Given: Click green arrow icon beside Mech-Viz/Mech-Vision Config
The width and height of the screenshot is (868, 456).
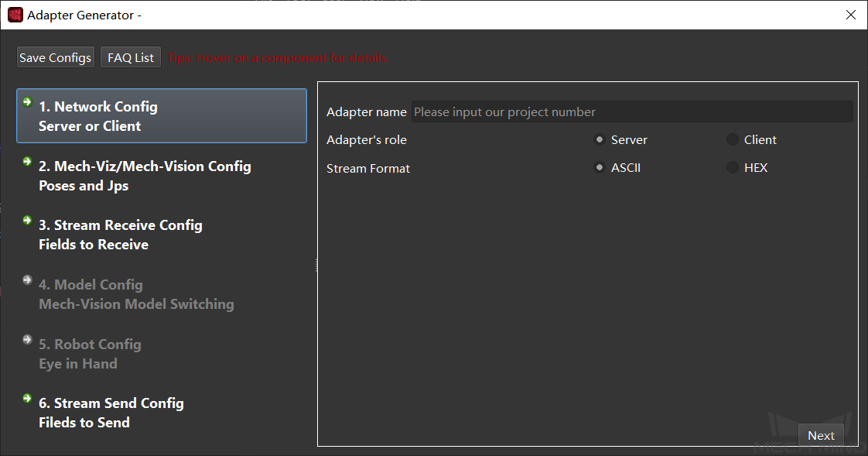Looking at the screenshot, I should [x=27, y=161].
